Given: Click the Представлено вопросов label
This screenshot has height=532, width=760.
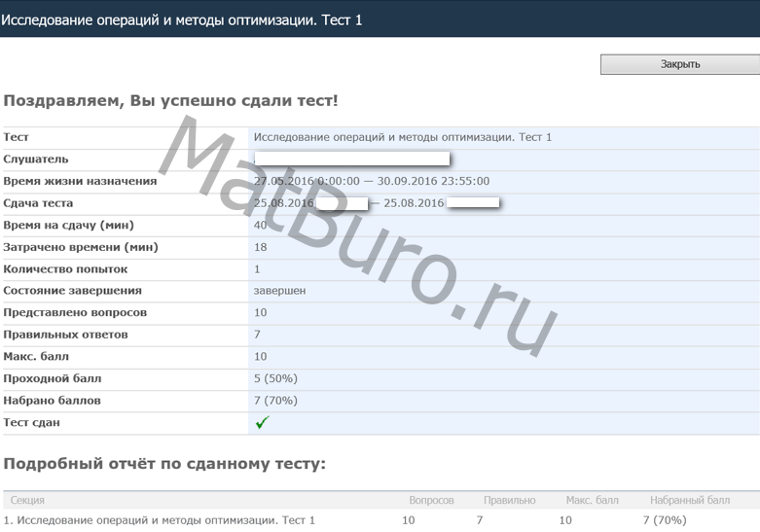Looking at the screenshot, I should (75, 312).
